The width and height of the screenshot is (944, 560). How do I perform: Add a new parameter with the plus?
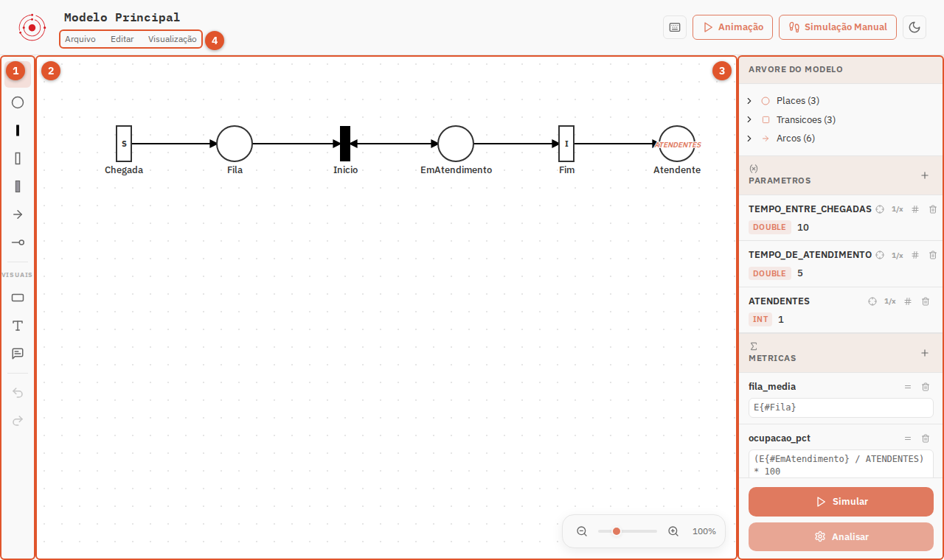pyautogui.click(x=925, y=175)
